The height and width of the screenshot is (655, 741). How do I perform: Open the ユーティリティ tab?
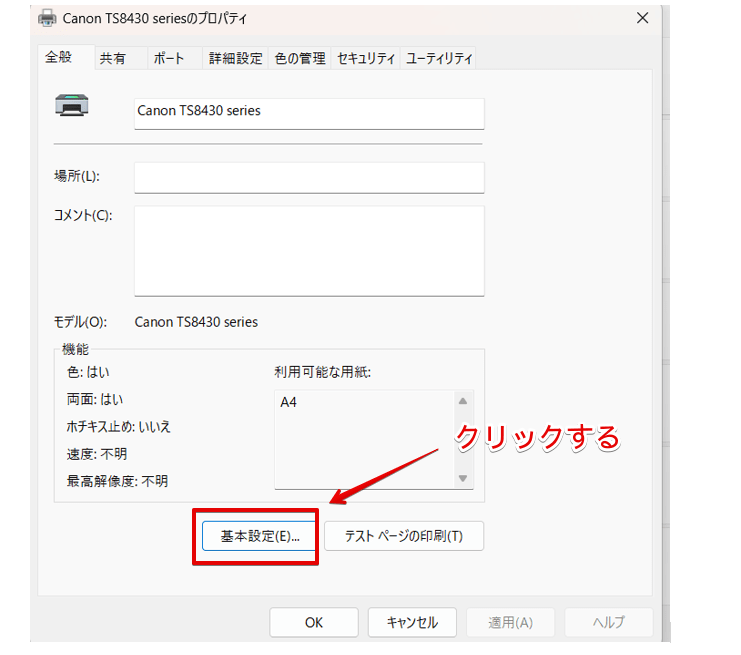[x=439, y=58]
